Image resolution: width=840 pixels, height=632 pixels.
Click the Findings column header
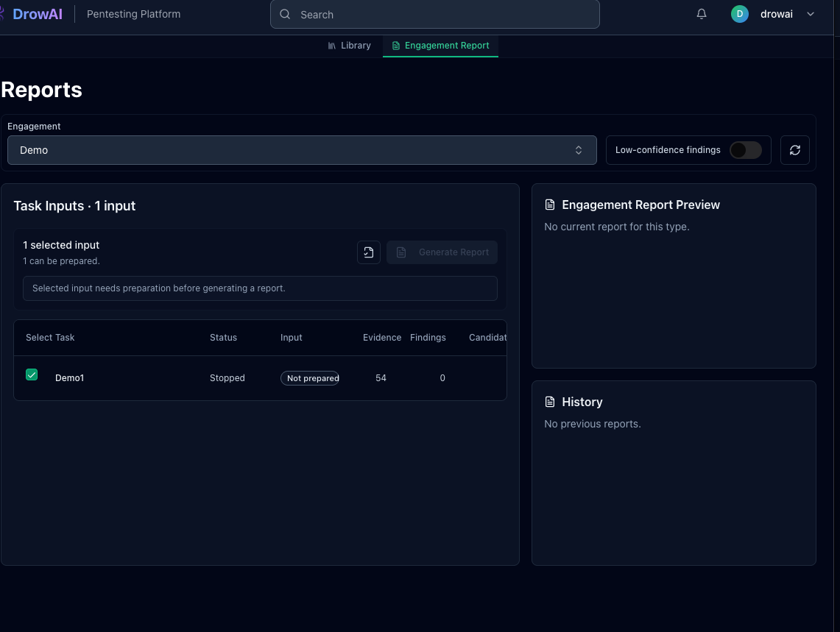pyautogui.click(x=428, y=338)
